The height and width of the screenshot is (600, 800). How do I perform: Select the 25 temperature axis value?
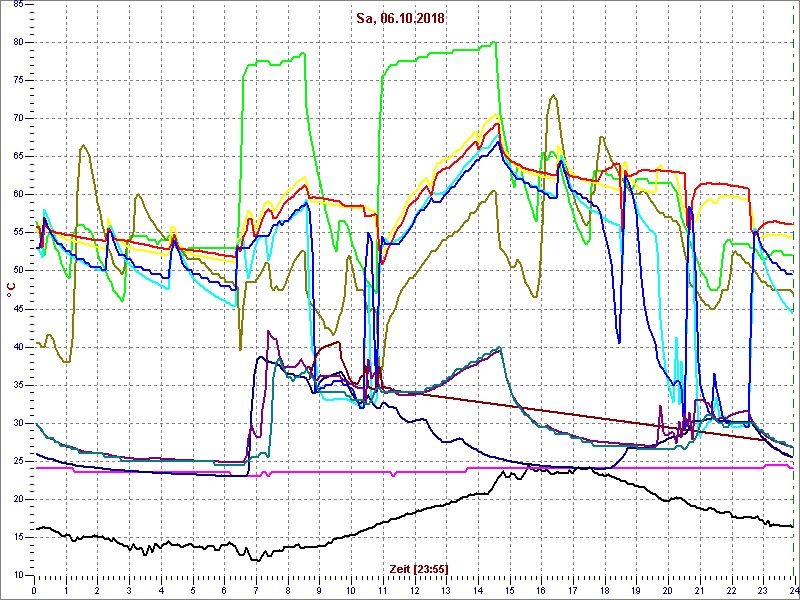coord(16,461)
